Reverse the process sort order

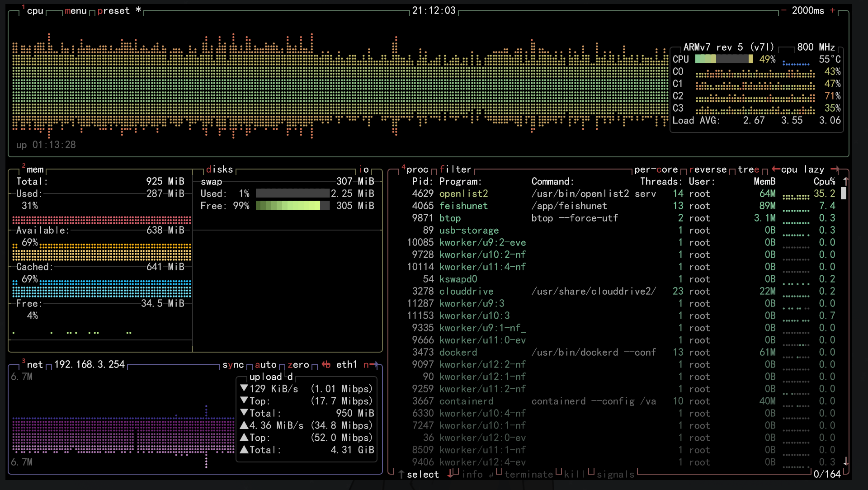[x=708, y=170]
